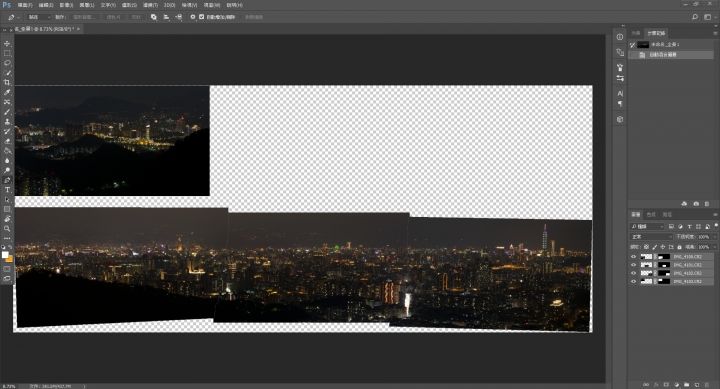The image size is (720, 389).
Task: Open the Layers panel flyout menu
Action: (715, 214)
